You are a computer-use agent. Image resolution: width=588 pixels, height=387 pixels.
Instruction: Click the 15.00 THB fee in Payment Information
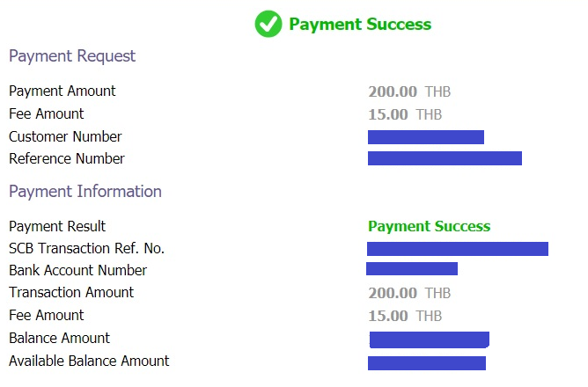click(x=405, y=316)
